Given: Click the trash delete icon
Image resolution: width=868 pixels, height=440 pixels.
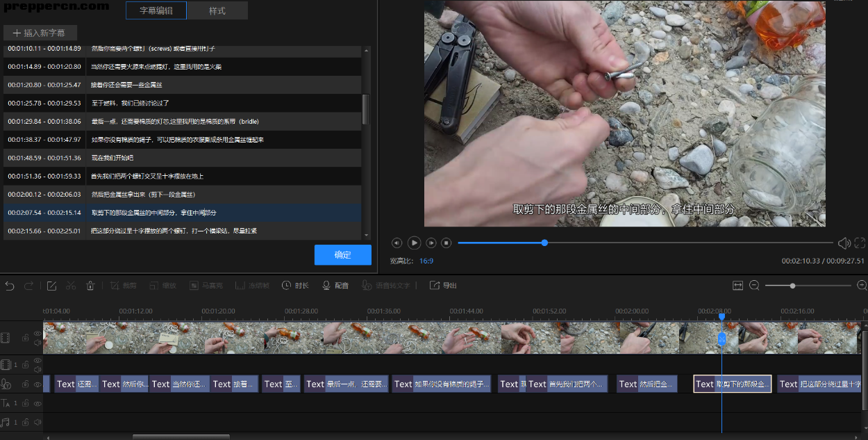Looking at the screenshot, I should coord(90,286).
